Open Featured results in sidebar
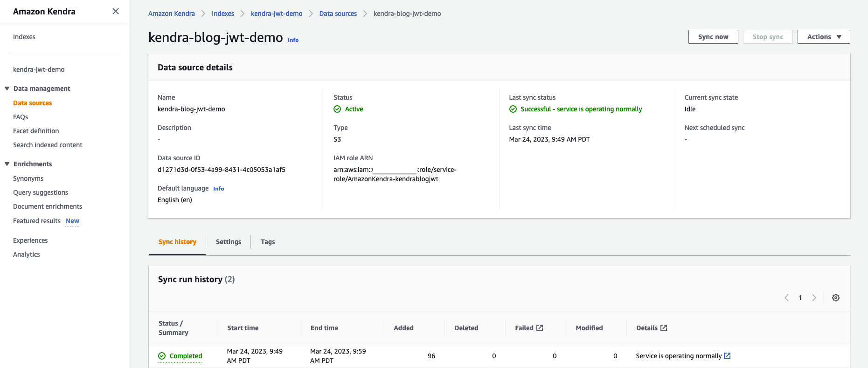Image resolution: width=868 pixels, height=368 pixels. click(37, 221)
